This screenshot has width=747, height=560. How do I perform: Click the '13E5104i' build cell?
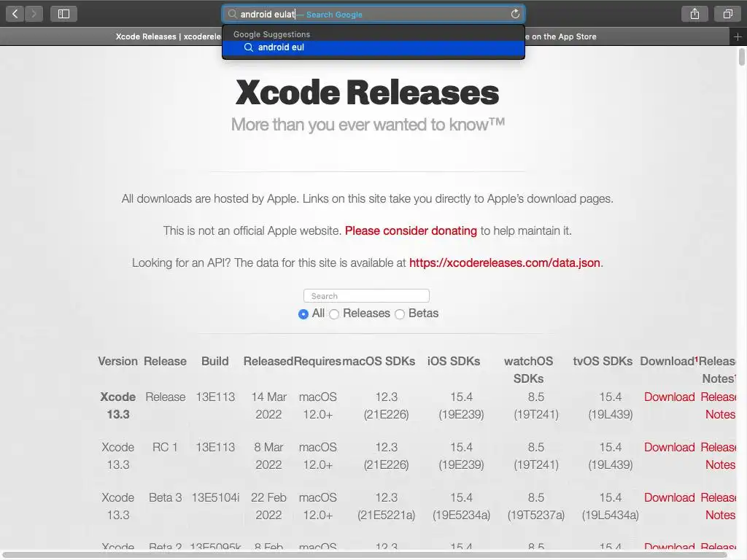click(x=215, y=497)
